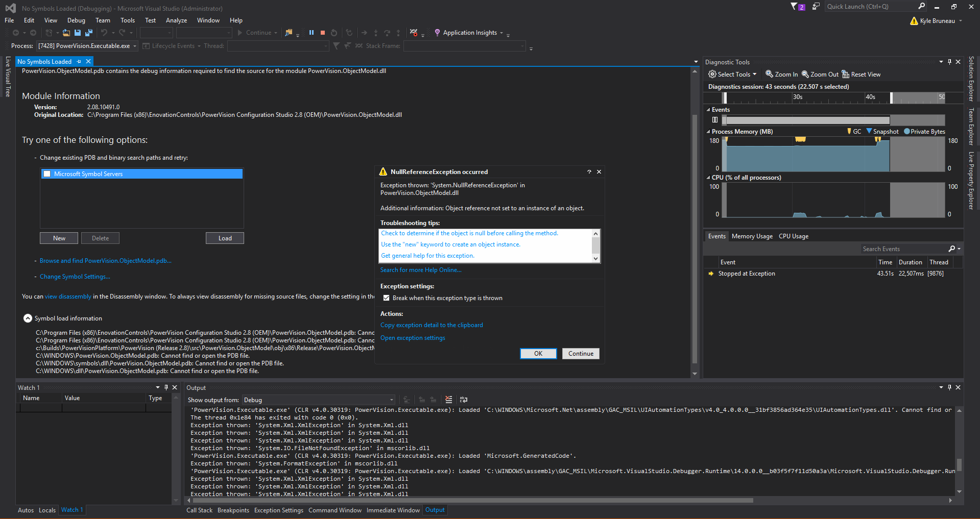Collapse the Symbol load information section

click(x=28, y=318)
